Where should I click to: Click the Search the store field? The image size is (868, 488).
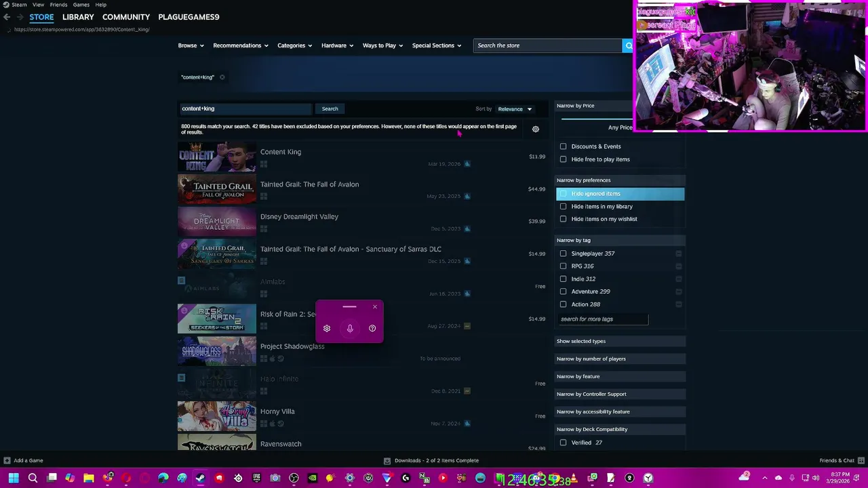[548, 45]
